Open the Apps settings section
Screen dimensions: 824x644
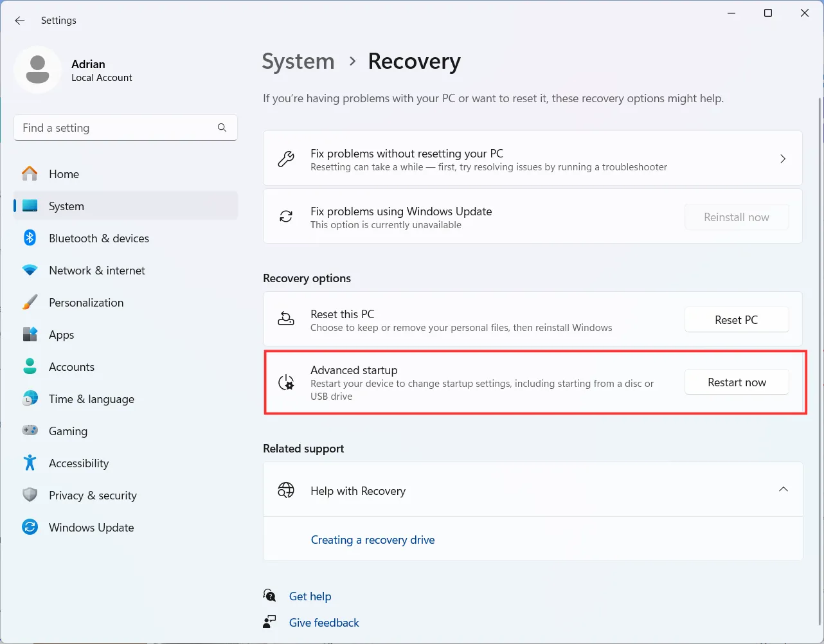[126, 334]
